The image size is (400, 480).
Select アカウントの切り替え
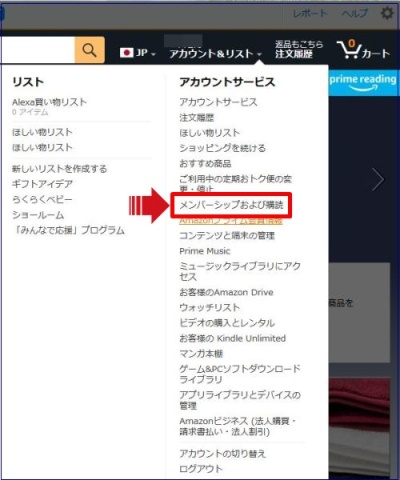pos(222,454)
